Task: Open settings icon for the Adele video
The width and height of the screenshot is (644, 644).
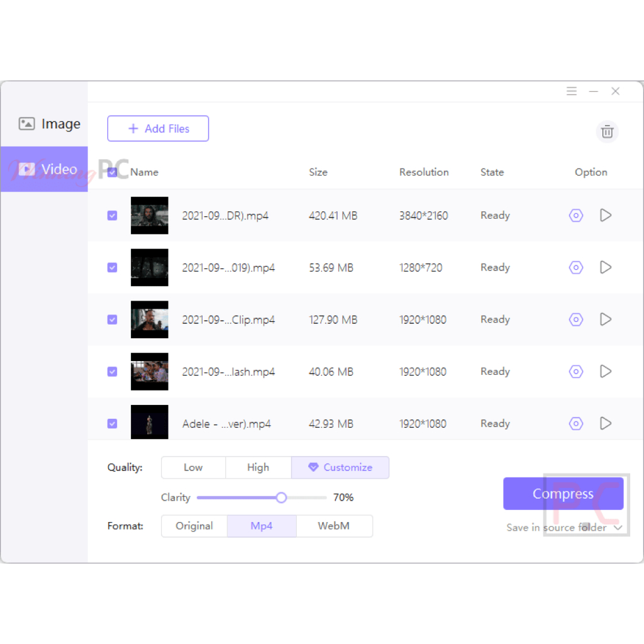Action: [x=575, y=424]
